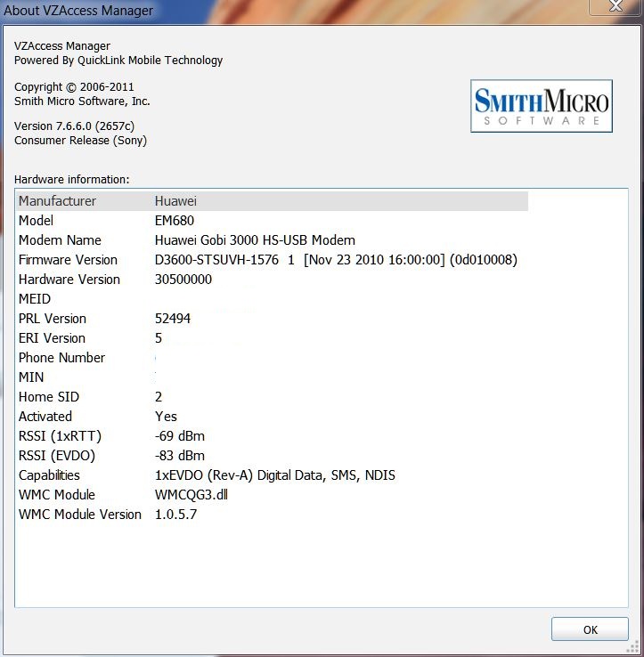This screenshot has height=657, width=644.
Task: Select the Activated row label
Action: tap(45, 417)
